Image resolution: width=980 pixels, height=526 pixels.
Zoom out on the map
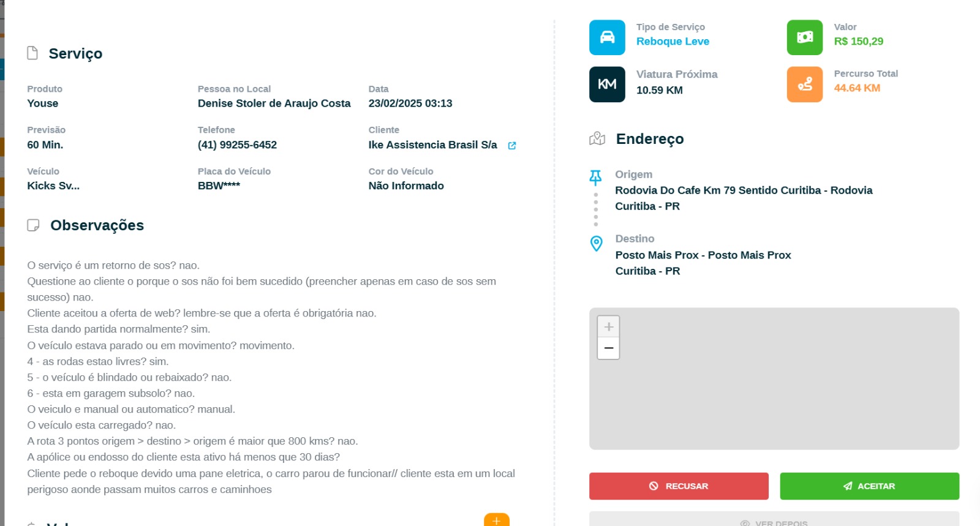tap(608, 348)
